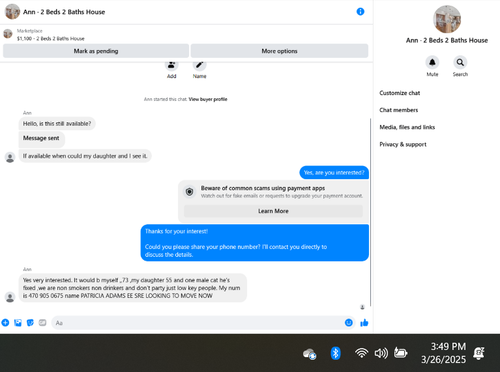
Task: Click the message input field
Action: click(203, 323)
